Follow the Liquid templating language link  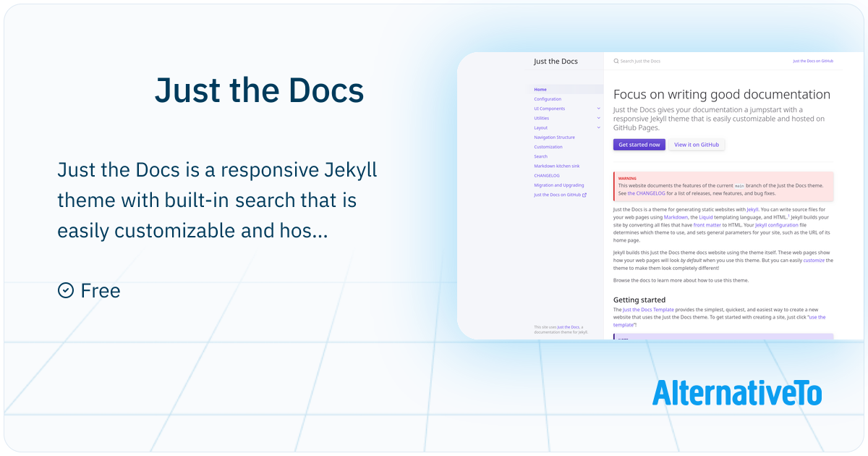click(x=706, y=217)
